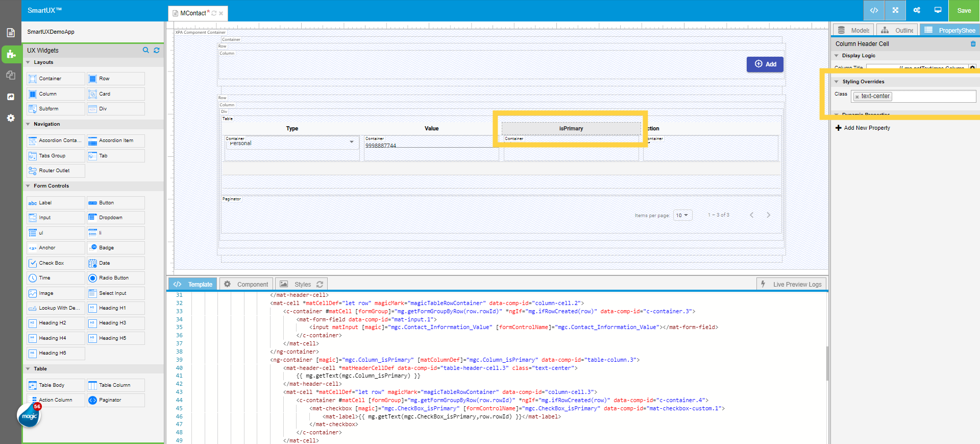Click the MContact tab refresh icon
The width and height of the screenshot is (980, 444).
click(214, 13)
